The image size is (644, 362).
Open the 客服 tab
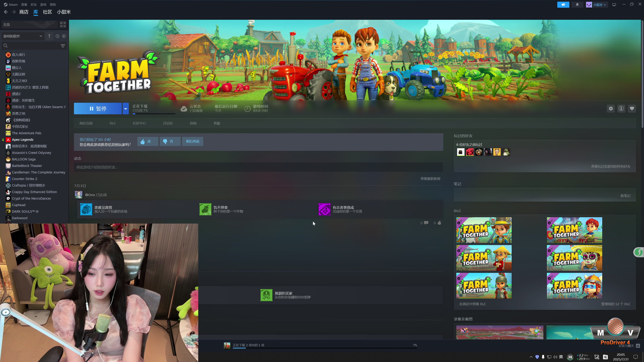coord(217,123)
